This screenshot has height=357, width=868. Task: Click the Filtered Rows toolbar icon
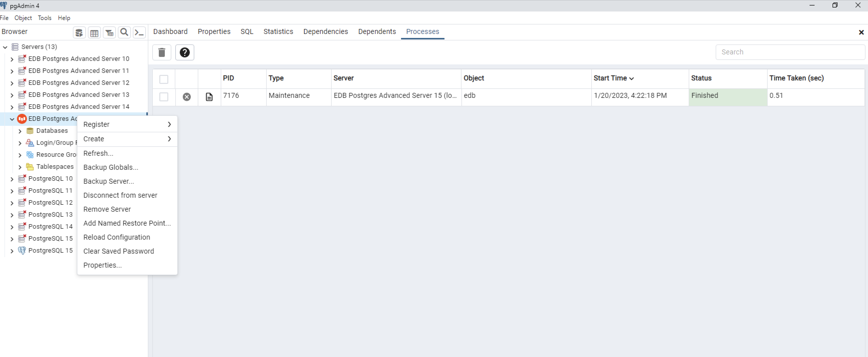click(109, 33)
